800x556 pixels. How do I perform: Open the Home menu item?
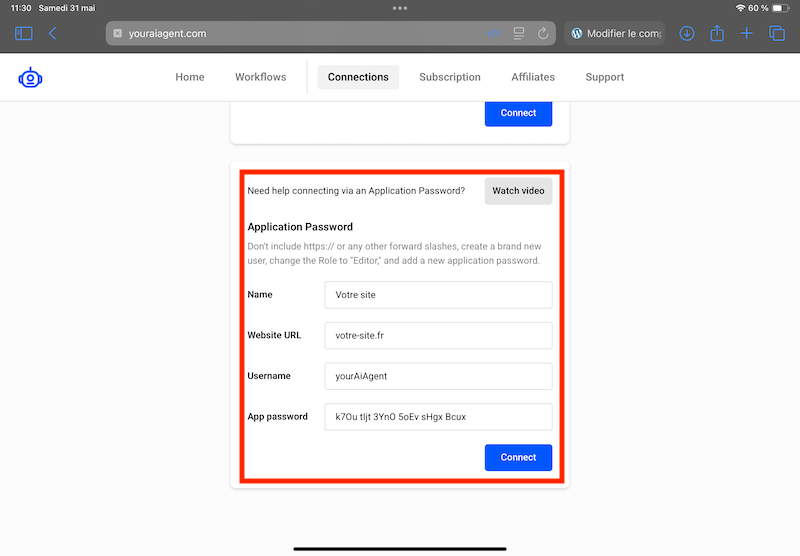[x=190, y=77]
